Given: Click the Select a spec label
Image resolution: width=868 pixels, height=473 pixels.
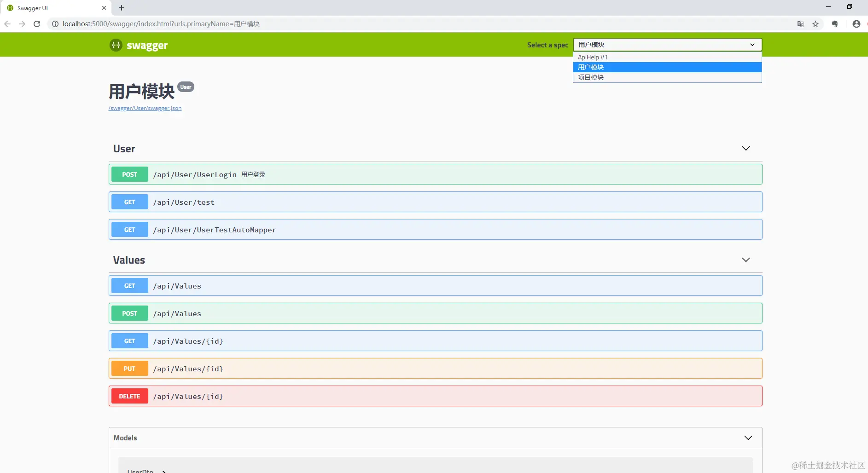Looking at the screenshot, I should tap(548, 45).
